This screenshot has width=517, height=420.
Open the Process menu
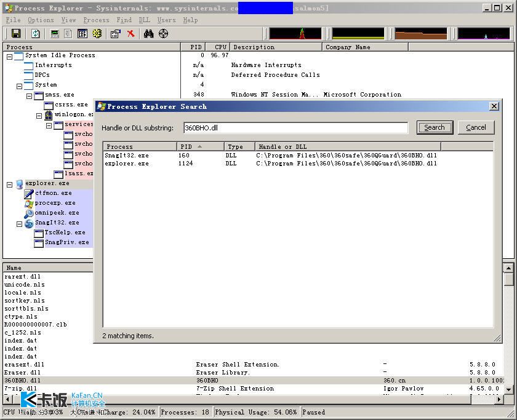coord(96,20)
